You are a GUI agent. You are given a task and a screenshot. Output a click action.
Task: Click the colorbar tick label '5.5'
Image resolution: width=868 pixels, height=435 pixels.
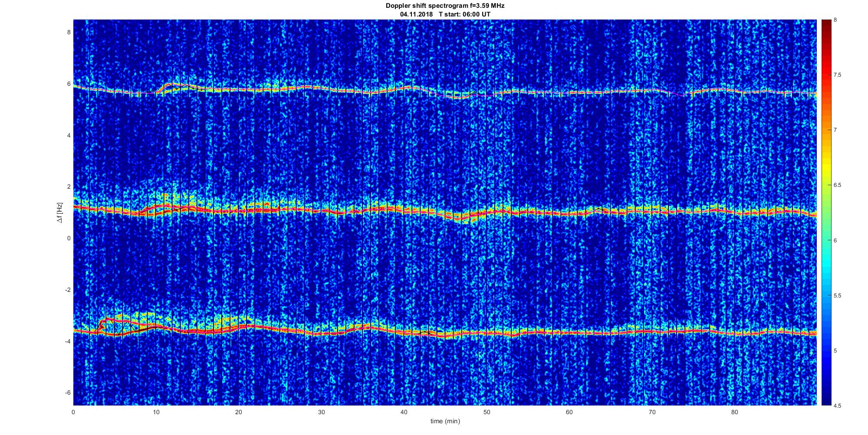(837, 295)
